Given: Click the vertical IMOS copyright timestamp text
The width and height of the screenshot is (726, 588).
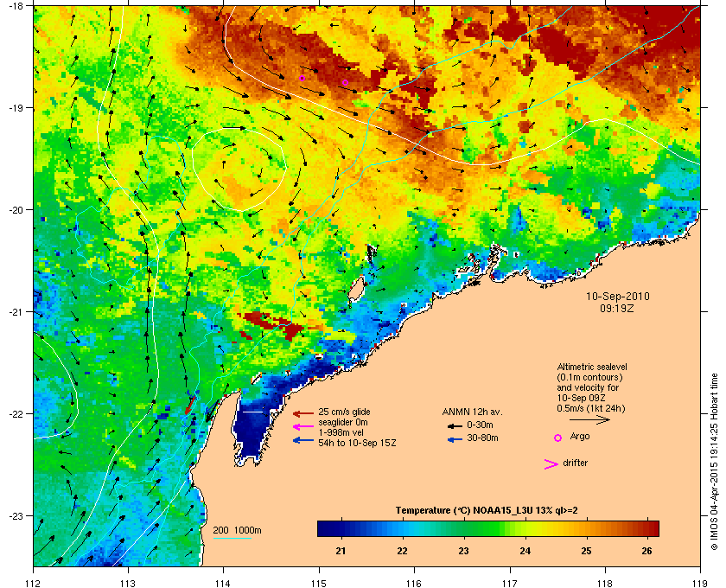Looking at the screenshot, I should 716,462.
